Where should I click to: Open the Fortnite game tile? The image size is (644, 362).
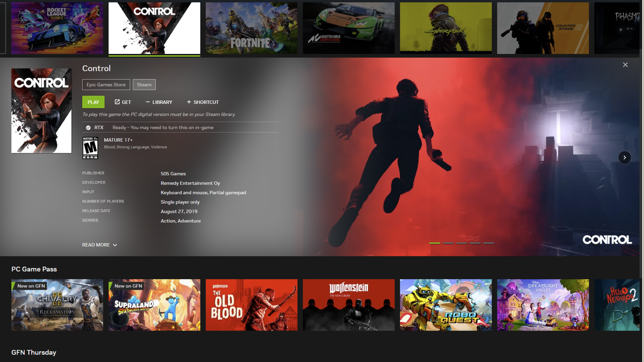click(x=252, y=28)
